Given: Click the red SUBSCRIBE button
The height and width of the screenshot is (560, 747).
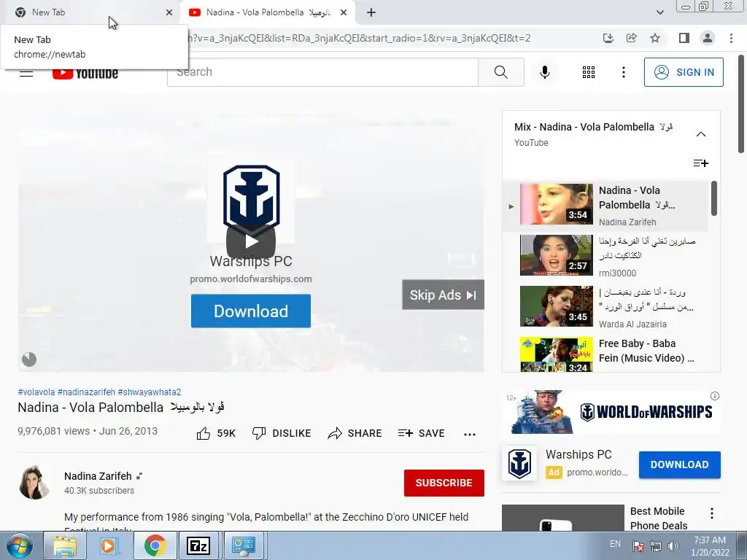Looking at the screenshot, I should click(x=444, y=483).
